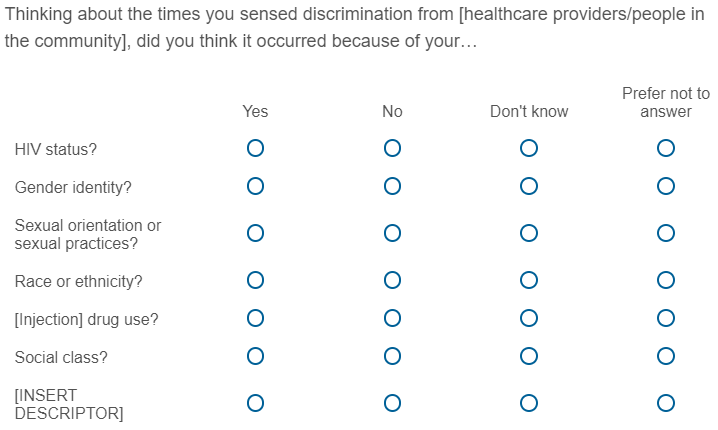The width and height of the screenshot is (718, 430).
Task: Mark Prefer not to answer for Social class
Action: 666,356
